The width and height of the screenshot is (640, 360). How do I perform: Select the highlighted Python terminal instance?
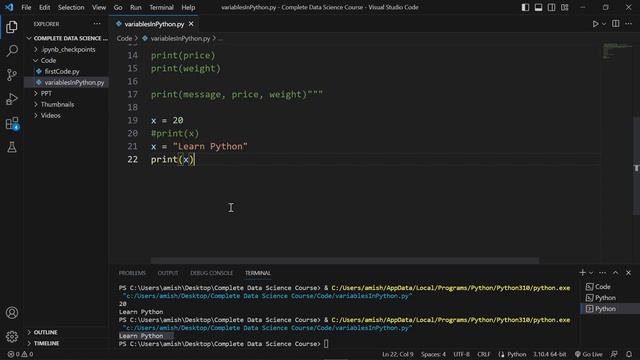point(610,309)
